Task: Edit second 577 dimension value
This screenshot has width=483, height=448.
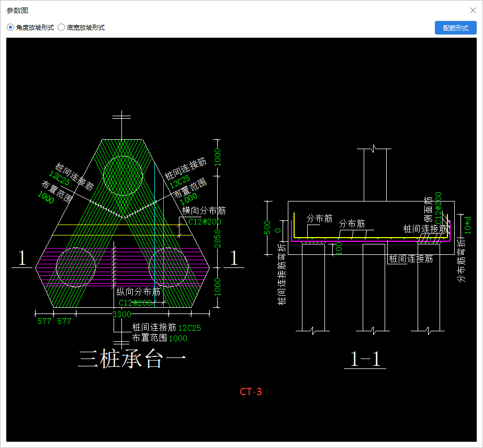Action: pos(64,321)
